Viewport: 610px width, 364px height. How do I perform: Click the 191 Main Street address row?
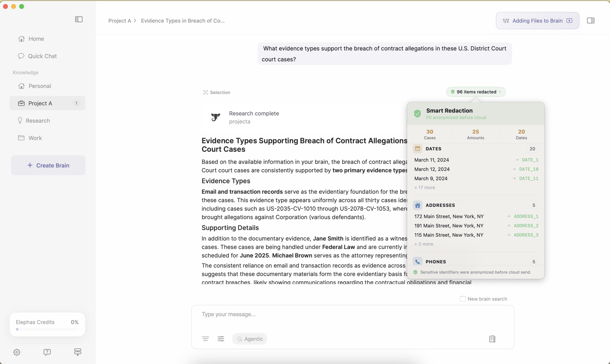coord(476,226)
